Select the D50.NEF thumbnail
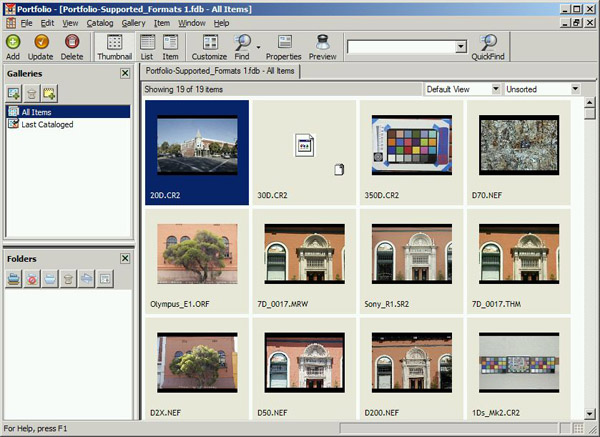 [x=304, y=369]
